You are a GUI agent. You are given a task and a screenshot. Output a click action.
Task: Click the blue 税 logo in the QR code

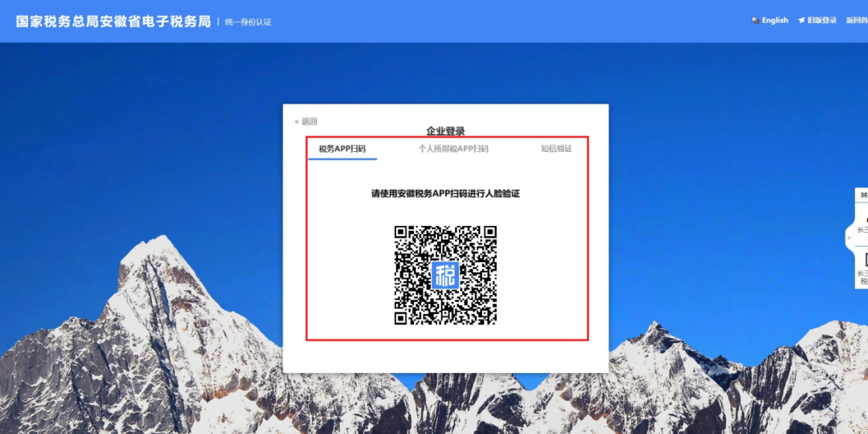click(445, 275)
